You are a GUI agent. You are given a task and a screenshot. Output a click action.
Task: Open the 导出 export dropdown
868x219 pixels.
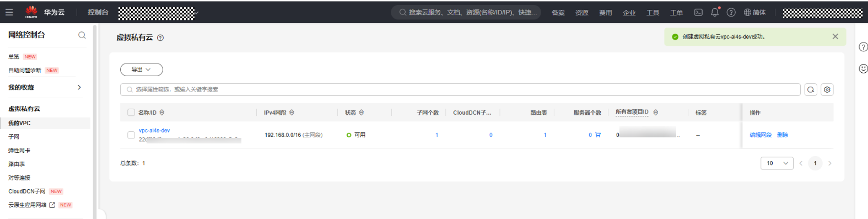point(142,70)
